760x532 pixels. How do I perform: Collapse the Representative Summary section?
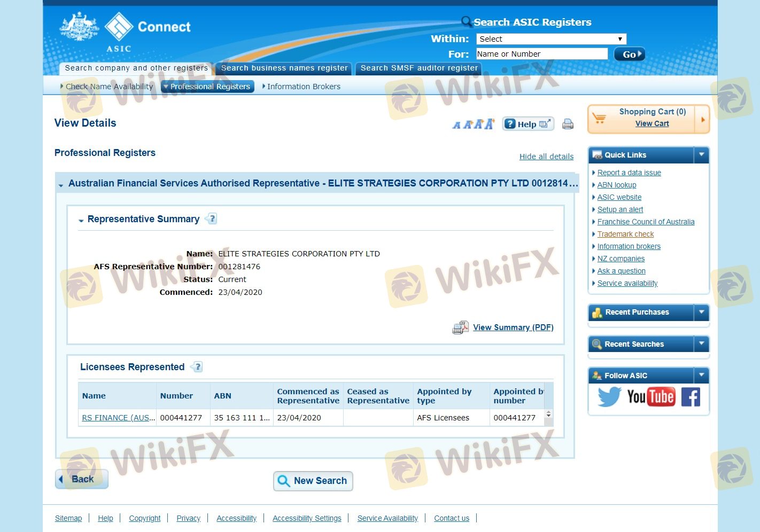(81, 220)
